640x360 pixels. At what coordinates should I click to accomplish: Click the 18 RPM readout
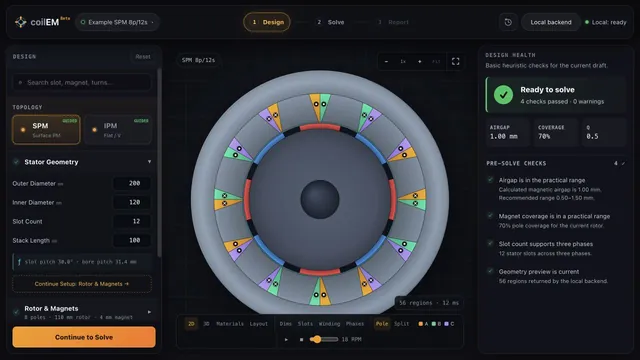tap(351, 339)
